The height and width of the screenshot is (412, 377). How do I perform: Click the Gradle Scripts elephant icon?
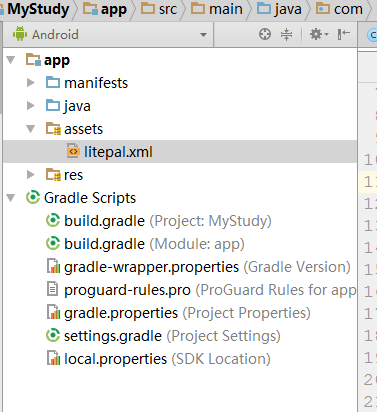pos(33,197)
